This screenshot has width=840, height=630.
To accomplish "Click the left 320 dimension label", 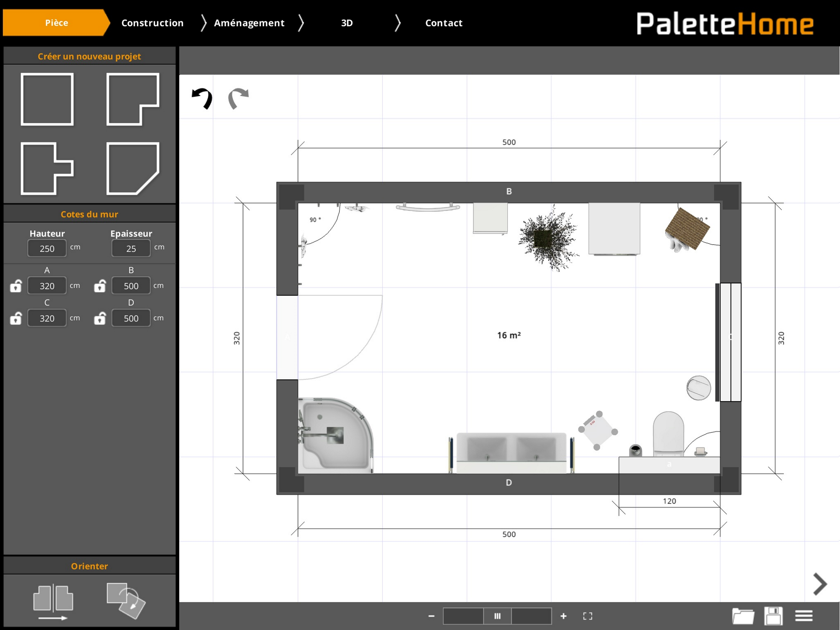I will [236, 338].
